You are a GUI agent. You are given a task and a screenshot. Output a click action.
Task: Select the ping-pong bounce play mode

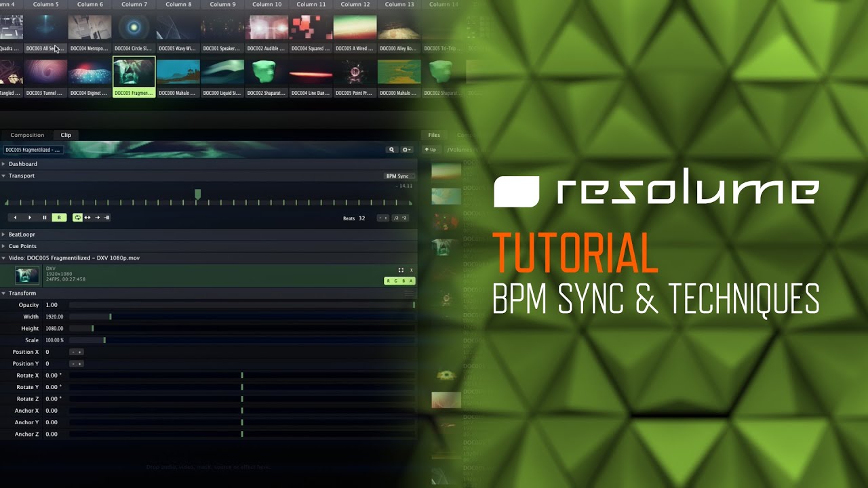(87, 218)
